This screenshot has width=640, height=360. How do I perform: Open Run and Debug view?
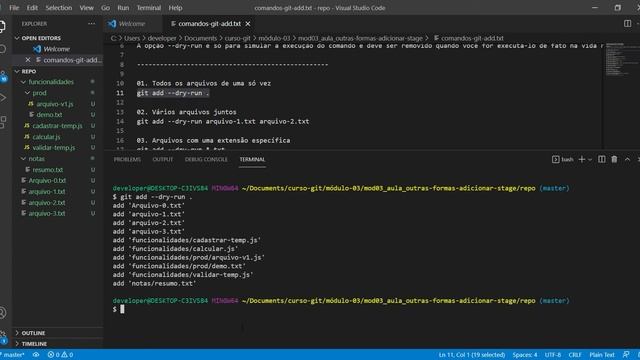(2, 98)
